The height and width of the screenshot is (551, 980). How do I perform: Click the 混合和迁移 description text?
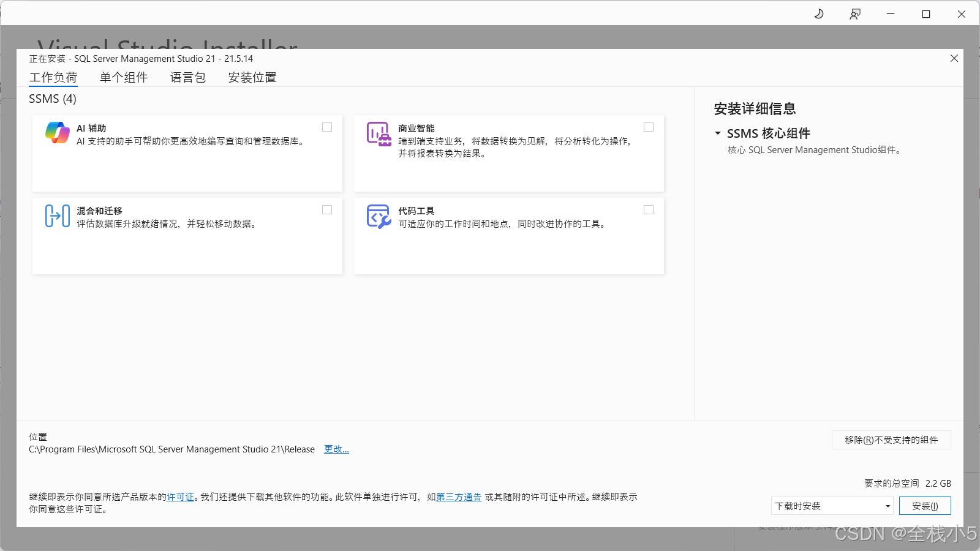(167, 224)
